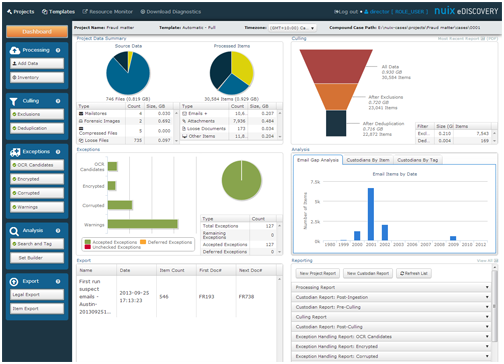Click Deferred Exceptions orange legend swatch
The height and width of the screenshot is (364, 504).
tap(143, 242)
